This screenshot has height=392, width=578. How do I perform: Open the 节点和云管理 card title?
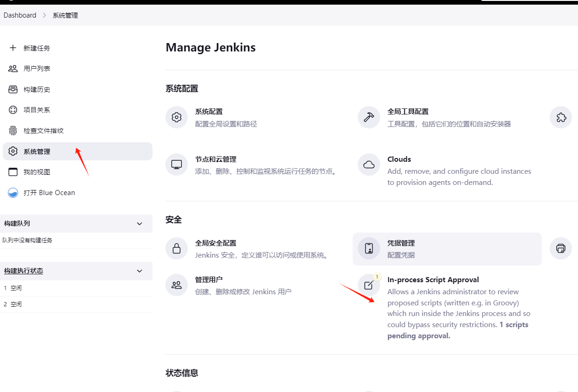[x=216, y=159]
